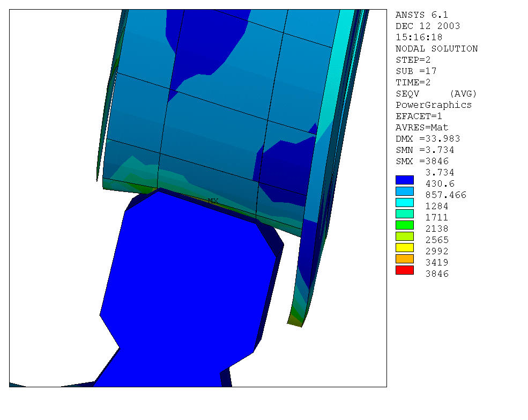This screenshot has height=420, width=528.
Task: Click the 15:16:18 time text
Action: coord(419,37)
